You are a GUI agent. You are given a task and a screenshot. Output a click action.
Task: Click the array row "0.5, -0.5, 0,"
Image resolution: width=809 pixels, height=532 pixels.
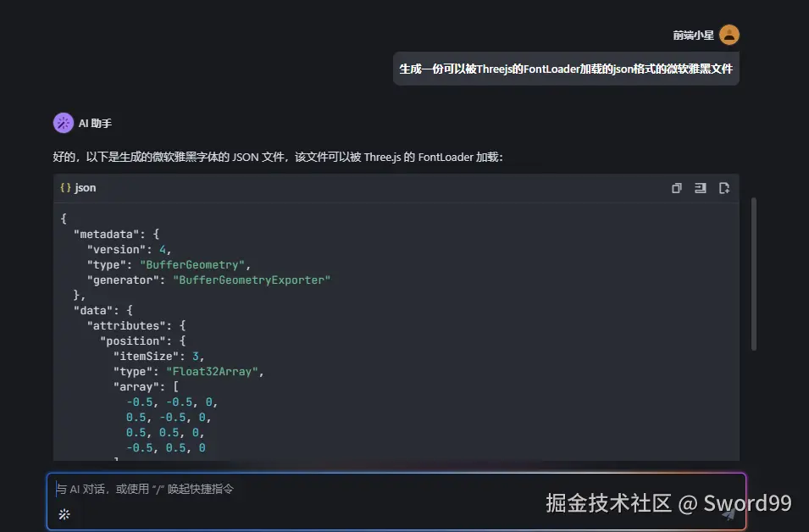169,418
